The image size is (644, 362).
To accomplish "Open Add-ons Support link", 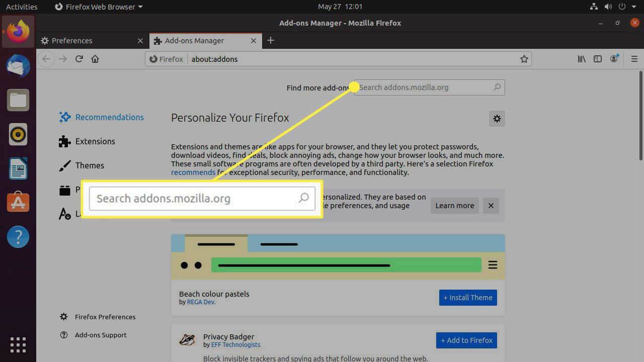I will 93,335.
